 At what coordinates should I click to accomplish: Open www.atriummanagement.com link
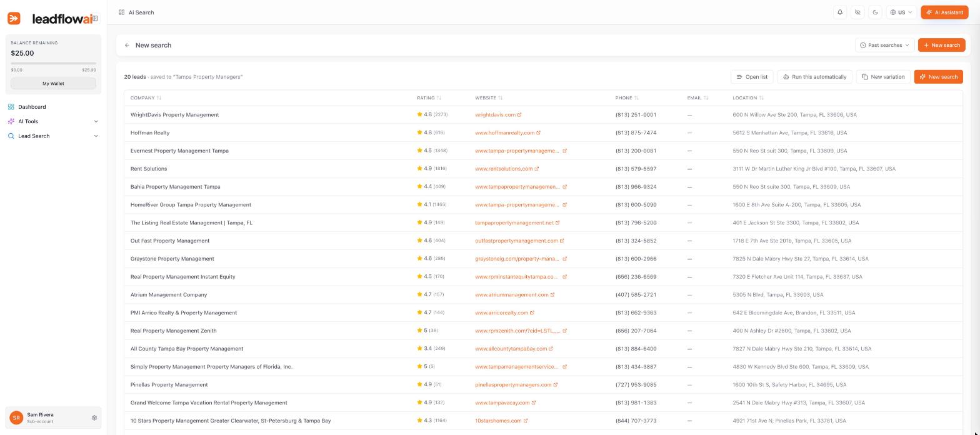coord(514,295)
